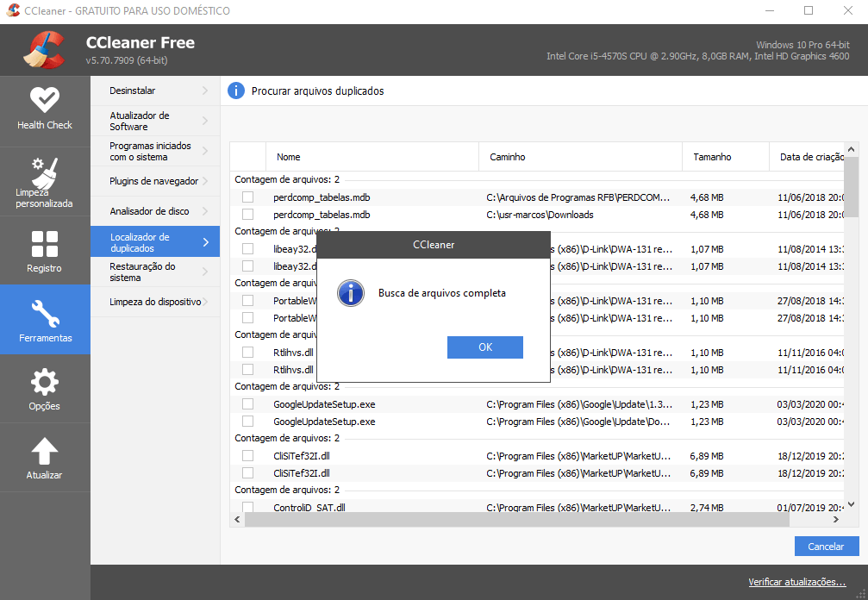Image resolution: width=868 pixels, height=600 pixels.
Task: Click the scroll left arrow of results
Action: pyautogui.click(x=238, y=519)
